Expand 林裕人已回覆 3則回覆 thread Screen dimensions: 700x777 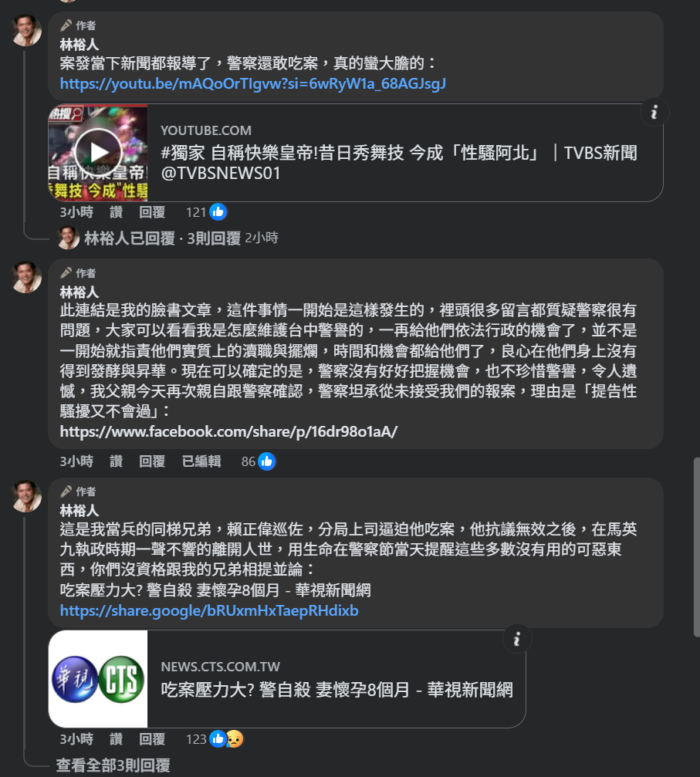(168, 238)
